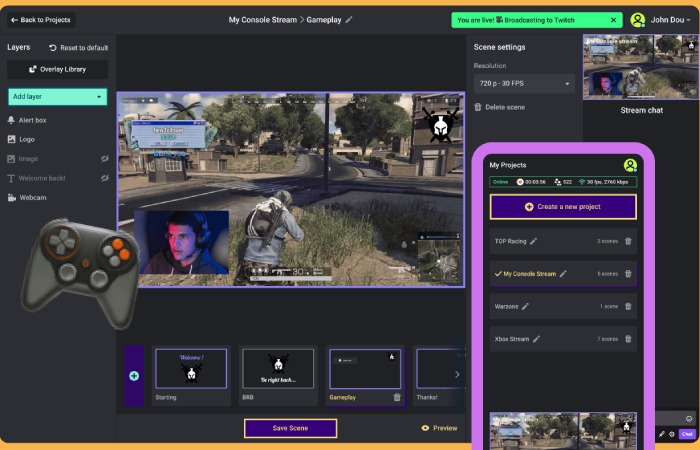The height and width of the screenshot is (450, 700).
Task: Select the new follower alert overlay in canvas
Action: point(169,133)
